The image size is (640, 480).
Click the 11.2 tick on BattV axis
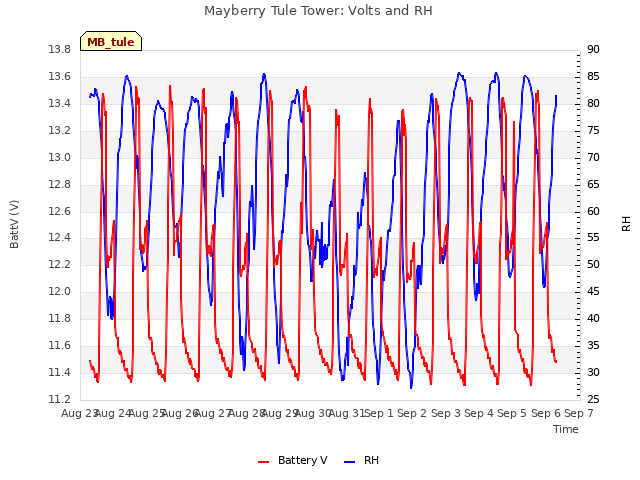[59, 400]
